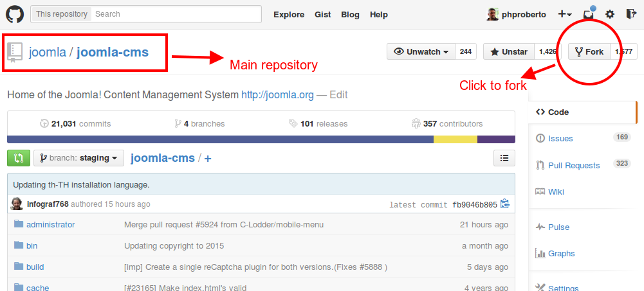View the 357 contributors page
This screenshot has height=291, width=644.
click(x=447, y=123)
